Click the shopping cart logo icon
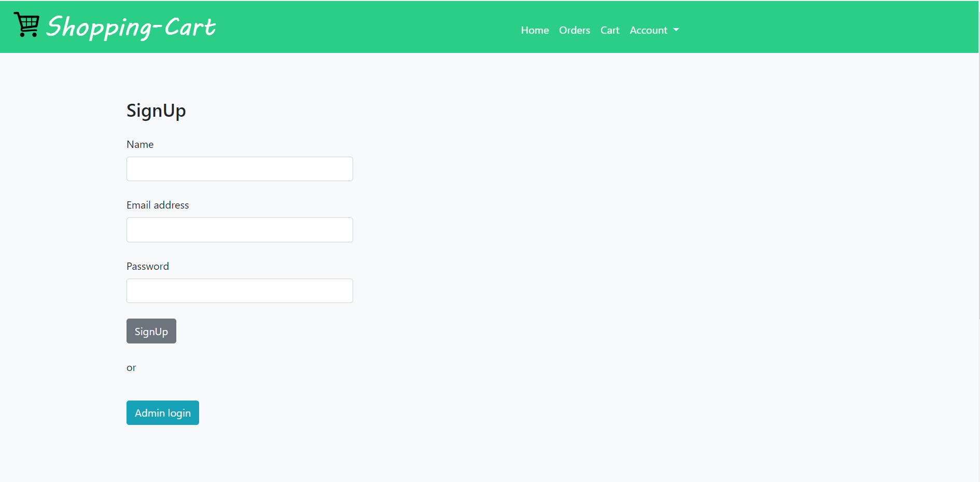 point(26,24)
